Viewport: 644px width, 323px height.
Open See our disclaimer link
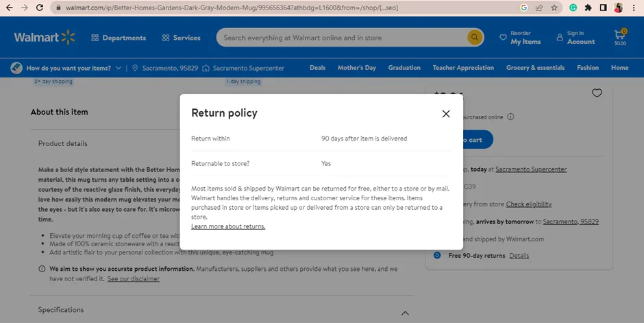pos(134,278)
